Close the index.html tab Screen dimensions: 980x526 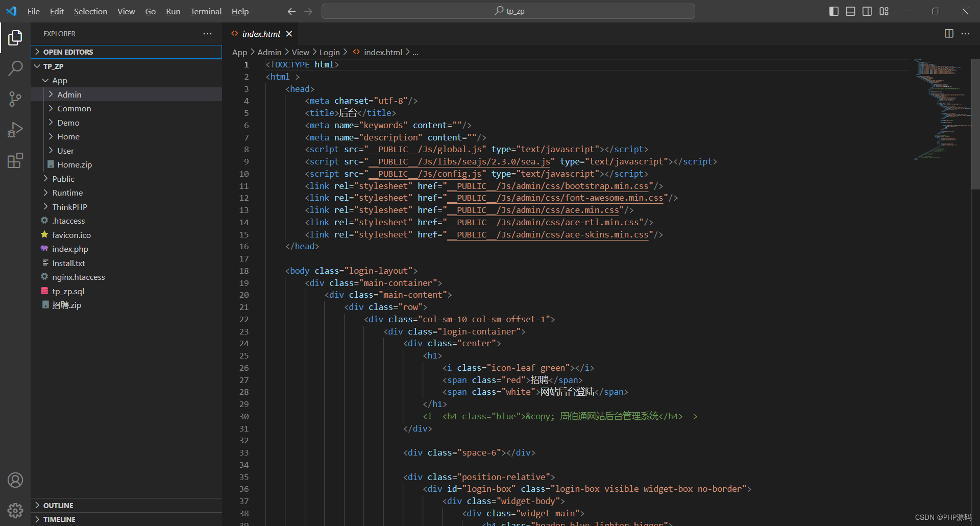click(289, 34)
